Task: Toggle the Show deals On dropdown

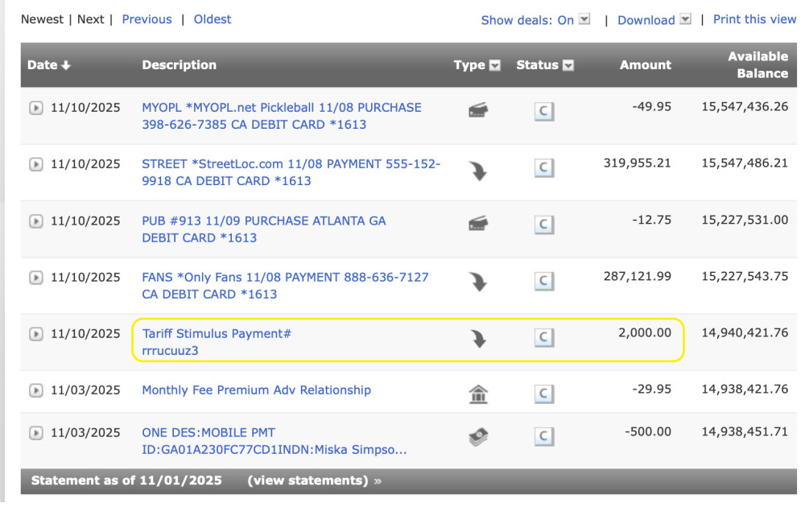Action: tap(584, 19)
